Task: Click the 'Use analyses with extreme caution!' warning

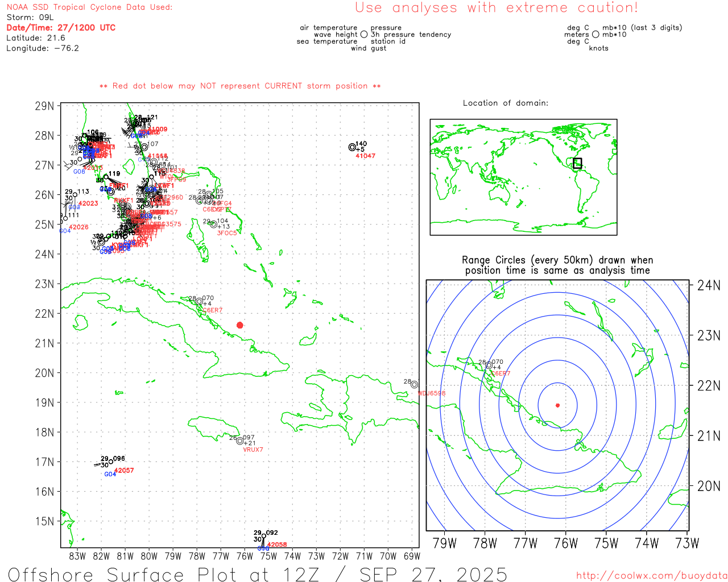Action: [497, 8]
